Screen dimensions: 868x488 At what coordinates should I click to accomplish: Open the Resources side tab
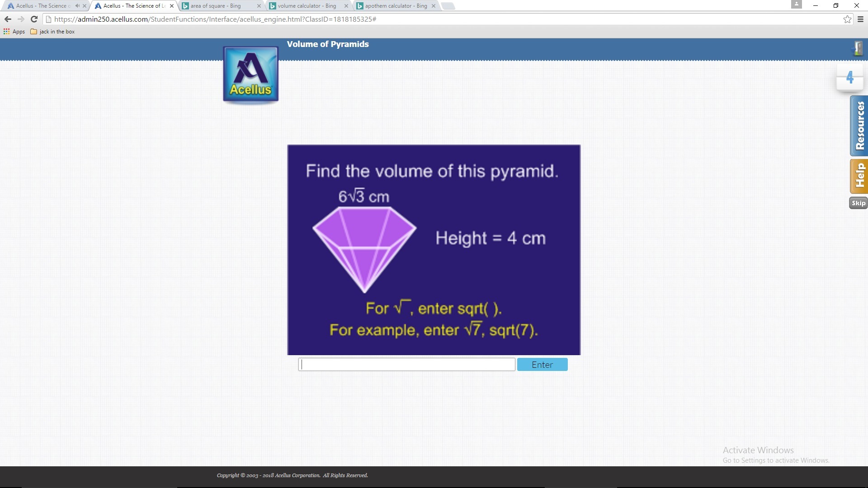coord(859,126)
